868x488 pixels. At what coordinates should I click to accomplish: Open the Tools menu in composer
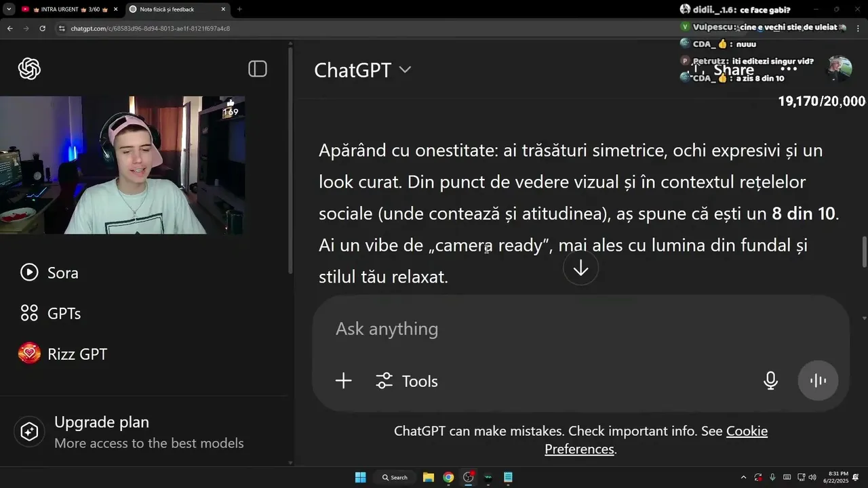point(407,381)
